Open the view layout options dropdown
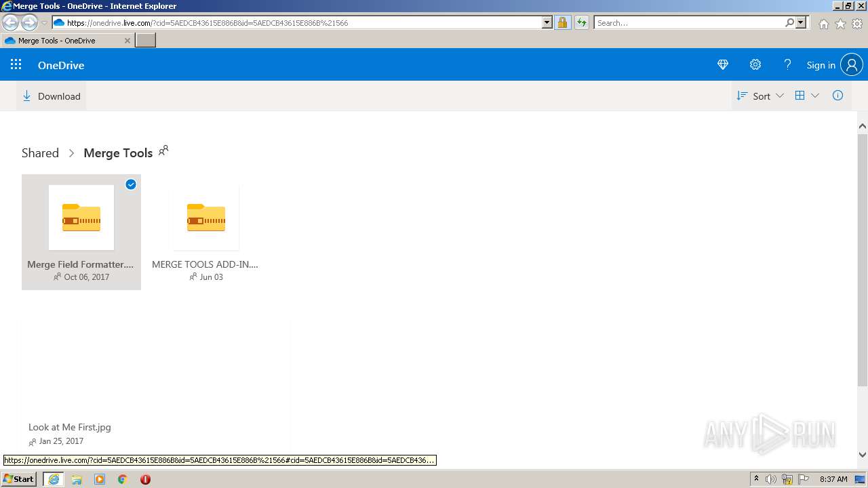 (x=807, y=96)
